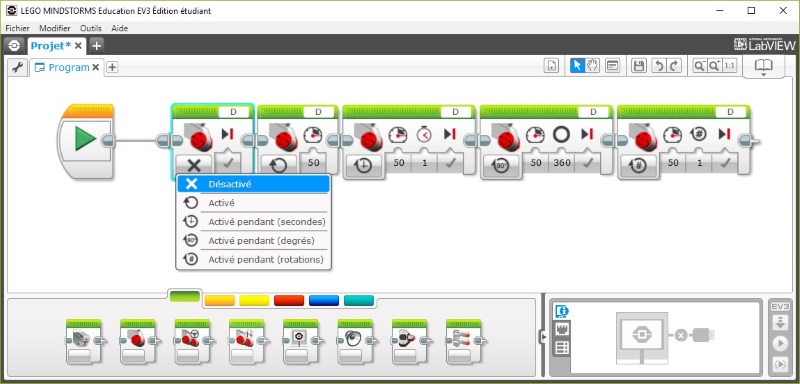
Task: Open the Fichier menu
Action: click(17, 28)
